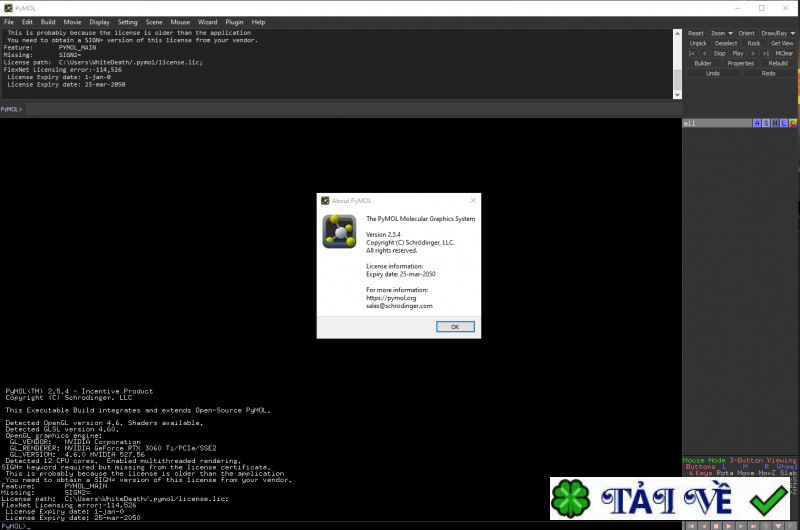Click 'Version 2.5.4' text in About dialog

[x=383, y=235]
